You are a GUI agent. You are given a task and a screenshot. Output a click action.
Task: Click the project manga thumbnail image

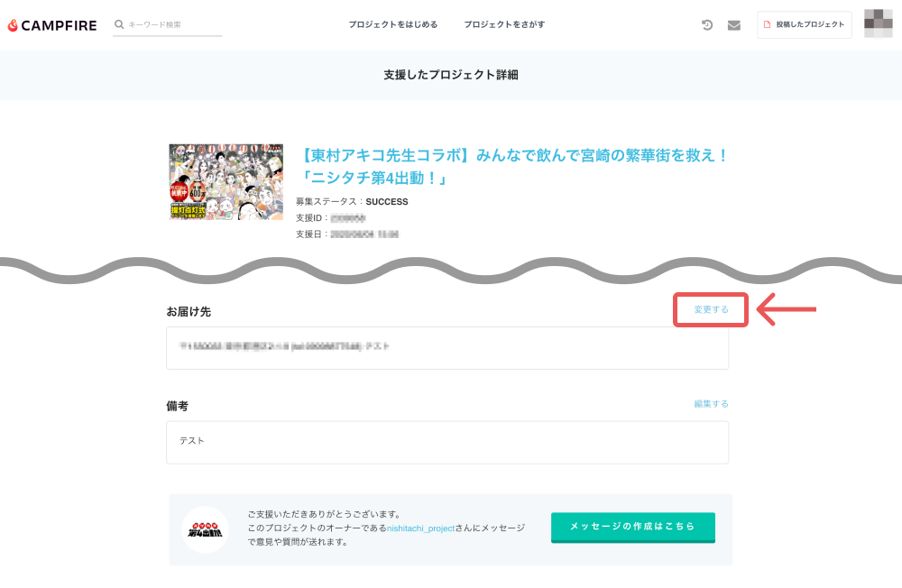click(225, 181)
